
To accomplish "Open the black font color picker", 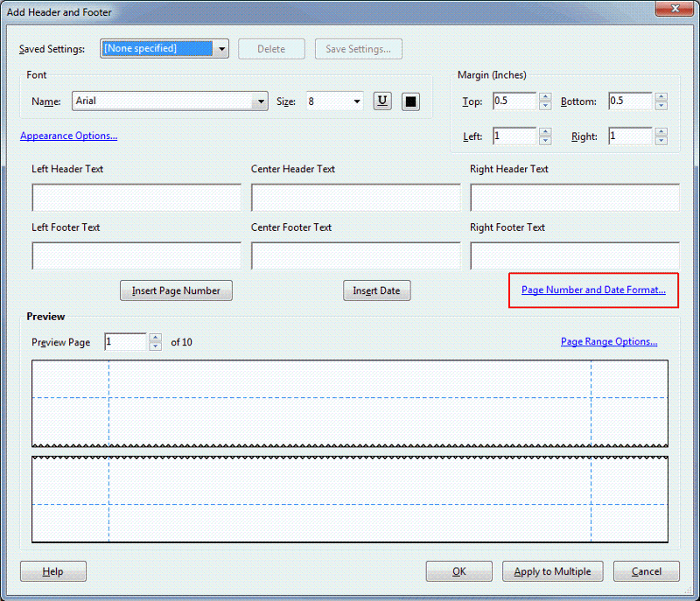I will coord(410,101).
